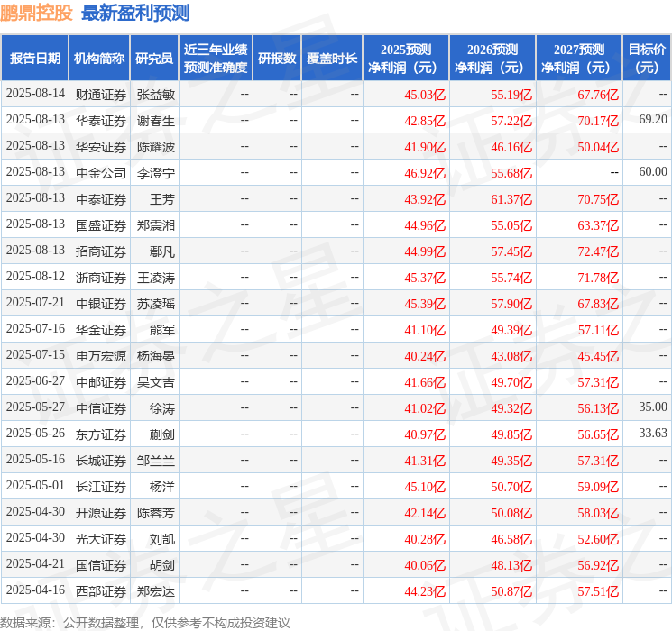The width and height of the screenshot is (672, 631).
Task: Select the 财通证券 institution cell
Action: click(101, 95)
